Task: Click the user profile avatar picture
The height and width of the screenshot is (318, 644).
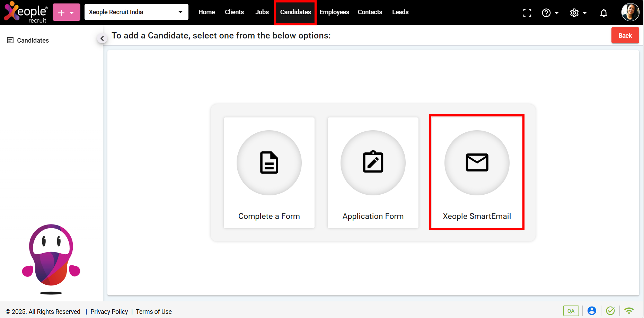Action: click(630, 12)
